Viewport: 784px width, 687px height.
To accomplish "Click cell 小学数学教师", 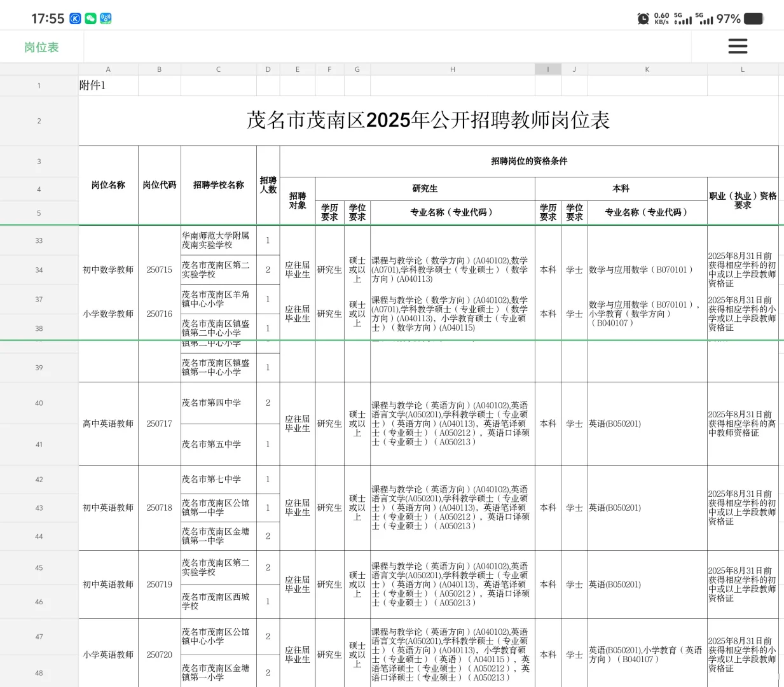I will (x=108, y=314).
